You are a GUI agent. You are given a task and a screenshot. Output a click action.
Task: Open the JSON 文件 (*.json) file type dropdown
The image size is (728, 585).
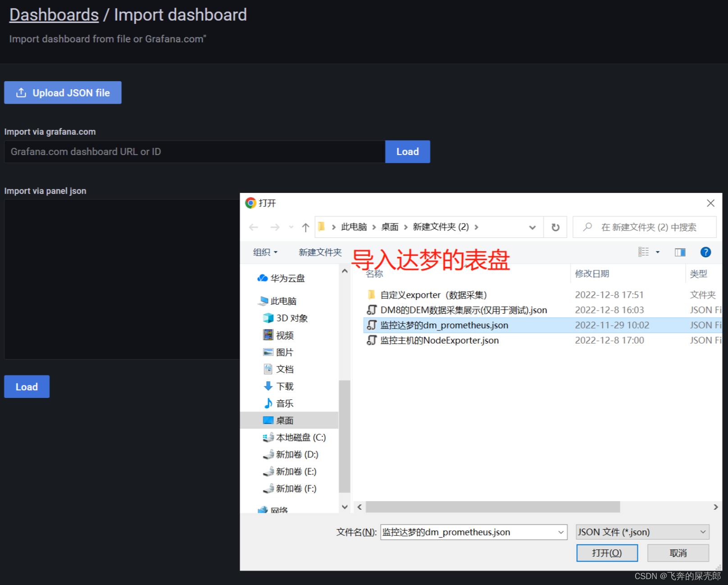[x=642, y=532]
